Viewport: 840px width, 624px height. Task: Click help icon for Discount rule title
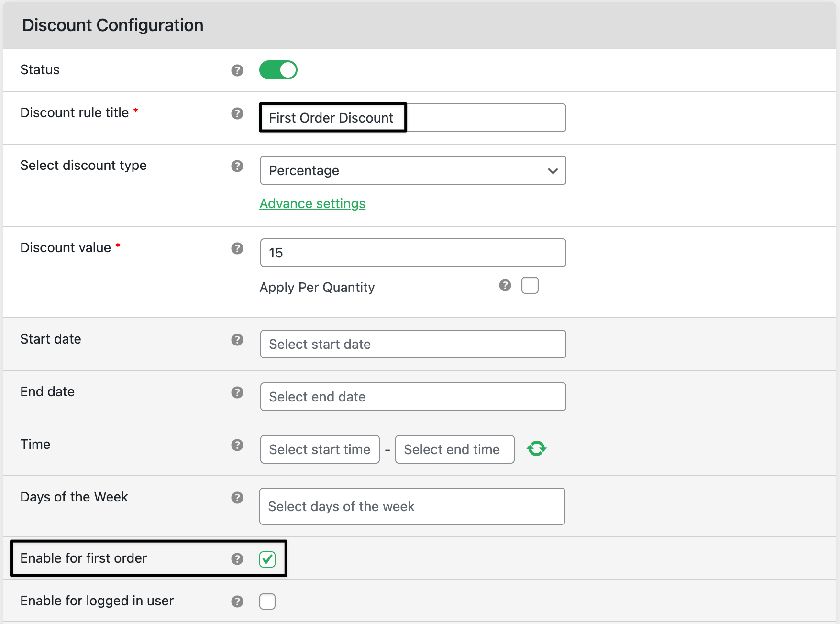coord(237,113)
